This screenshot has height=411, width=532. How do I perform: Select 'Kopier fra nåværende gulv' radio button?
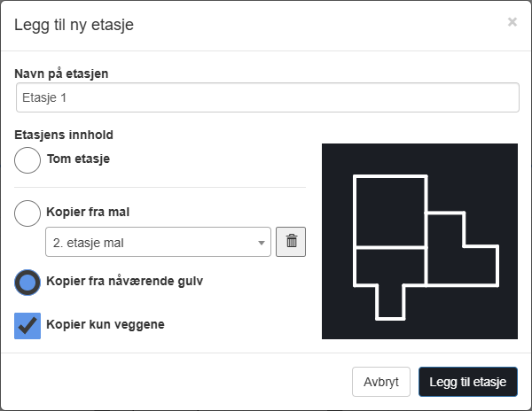click(28, 283)
